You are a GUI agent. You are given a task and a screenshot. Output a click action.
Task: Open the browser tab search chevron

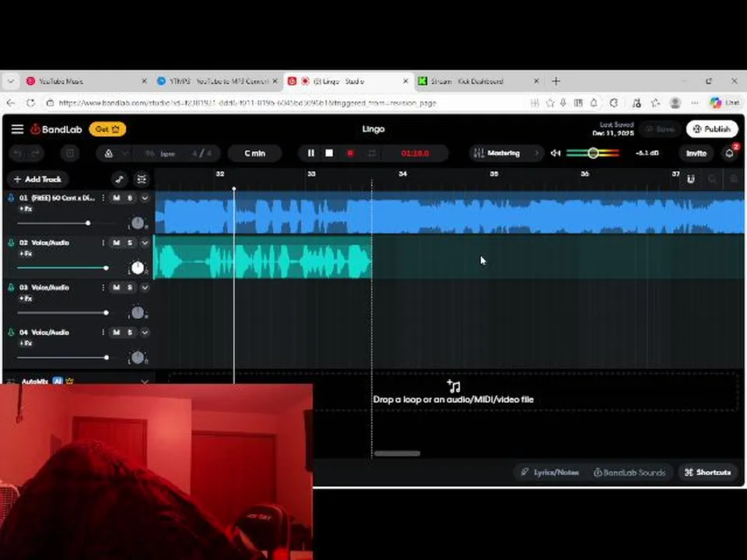[x=11, y=82]
